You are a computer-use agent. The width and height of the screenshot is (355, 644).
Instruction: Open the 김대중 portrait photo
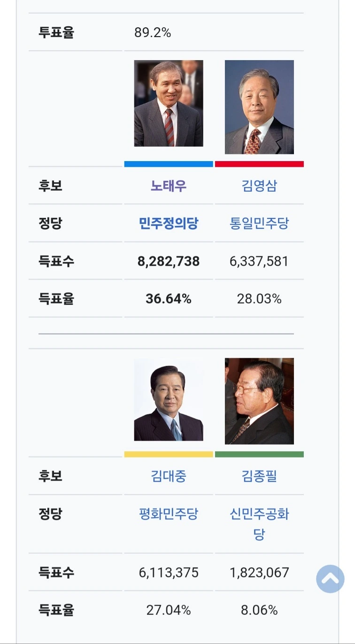[169, 400]
